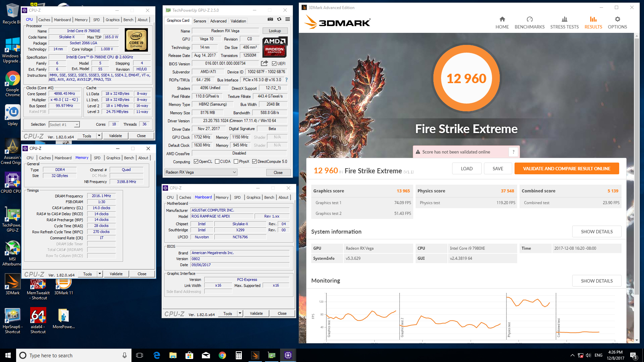Click SAVE result button
Viewport: 644px width, 362px height.
[498, 169]
